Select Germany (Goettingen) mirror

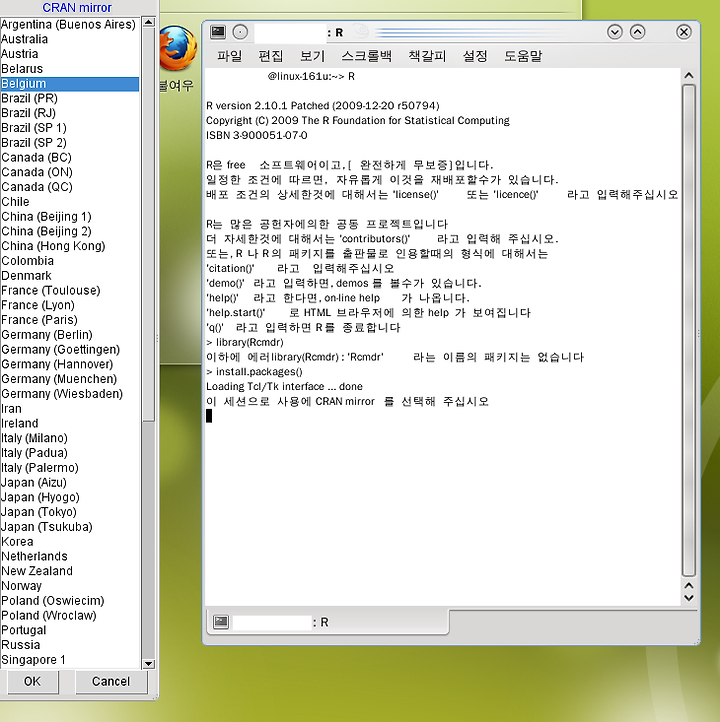point(70,349)
